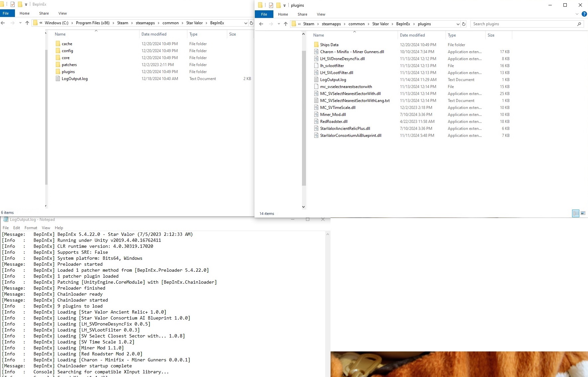Image resolution: width=588 pixels, height=377 pixels.
Task: Select the patchers folder icon
Action: coord(58,65)
